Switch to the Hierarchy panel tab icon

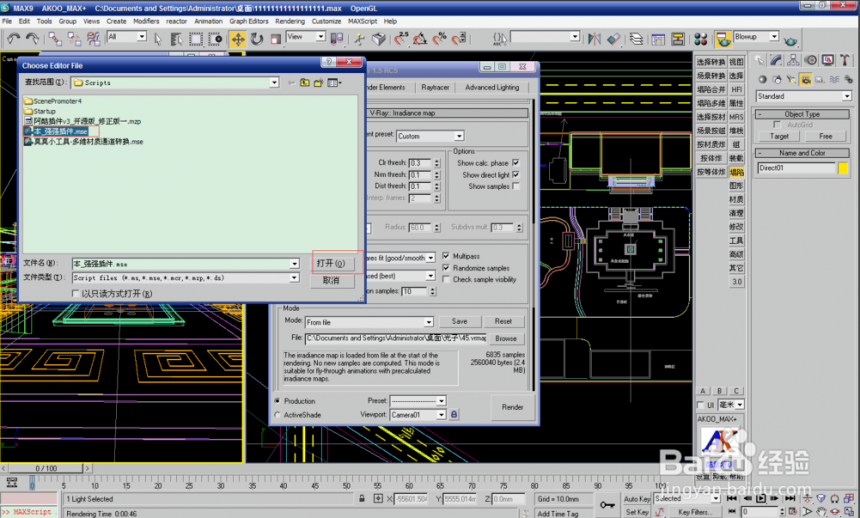793,60
